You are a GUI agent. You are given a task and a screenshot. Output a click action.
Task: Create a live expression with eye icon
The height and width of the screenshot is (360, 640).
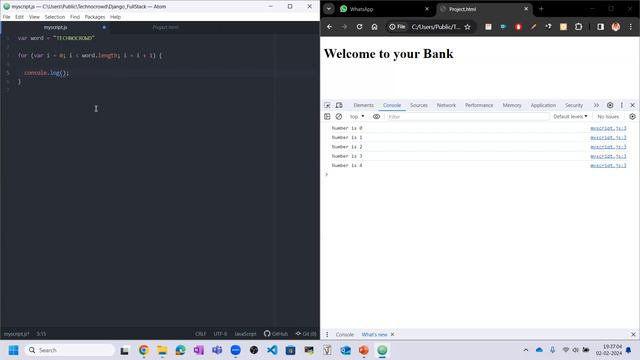click(376, 117)
